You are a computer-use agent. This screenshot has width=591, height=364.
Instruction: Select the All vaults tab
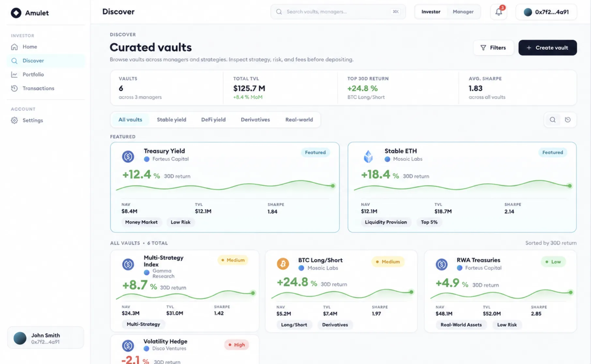click(x=130, y=120)
